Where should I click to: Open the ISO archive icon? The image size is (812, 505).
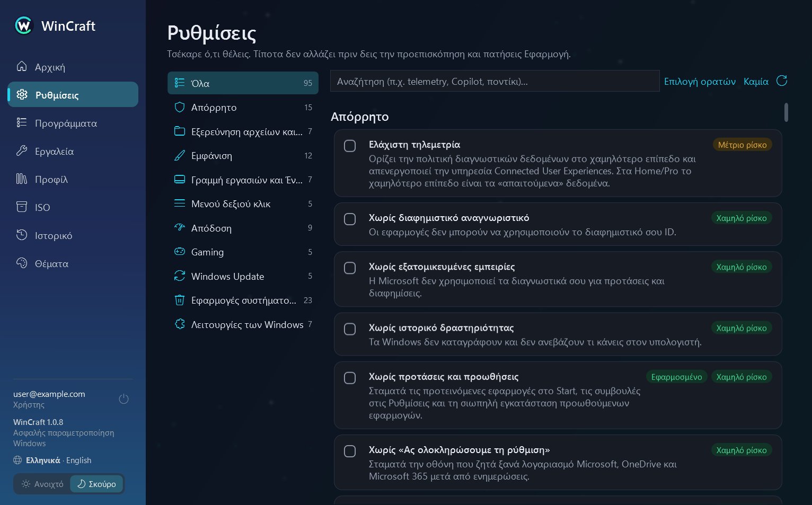[x=22, y=207]
